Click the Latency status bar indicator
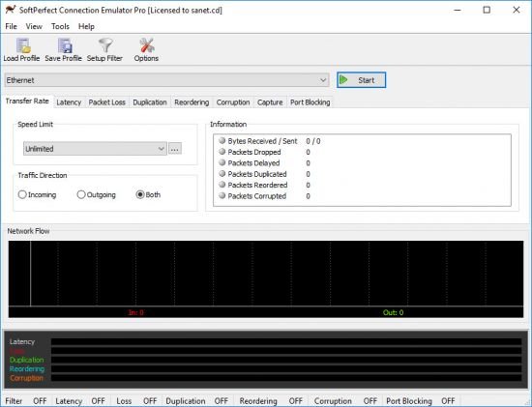 point(80,401)
